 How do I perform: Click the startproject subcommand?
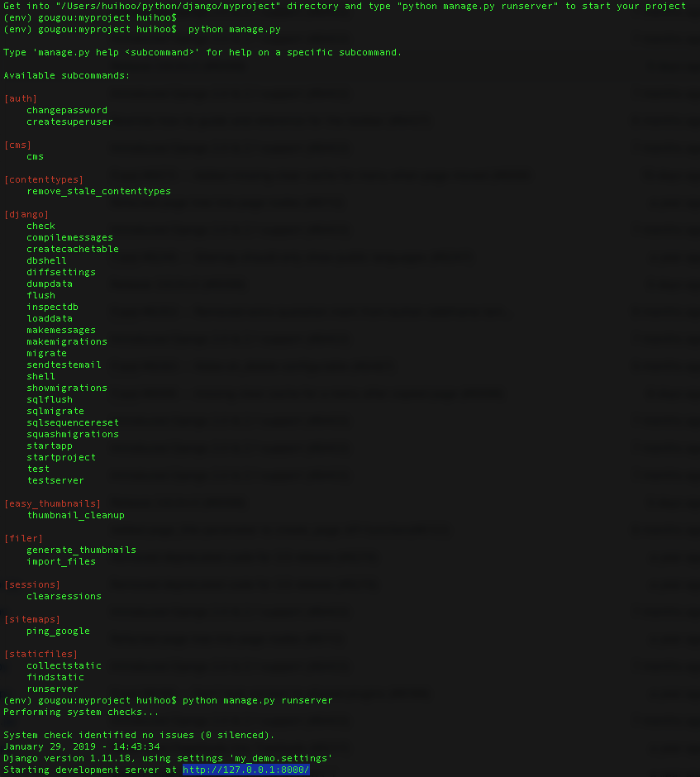(61, 457)
